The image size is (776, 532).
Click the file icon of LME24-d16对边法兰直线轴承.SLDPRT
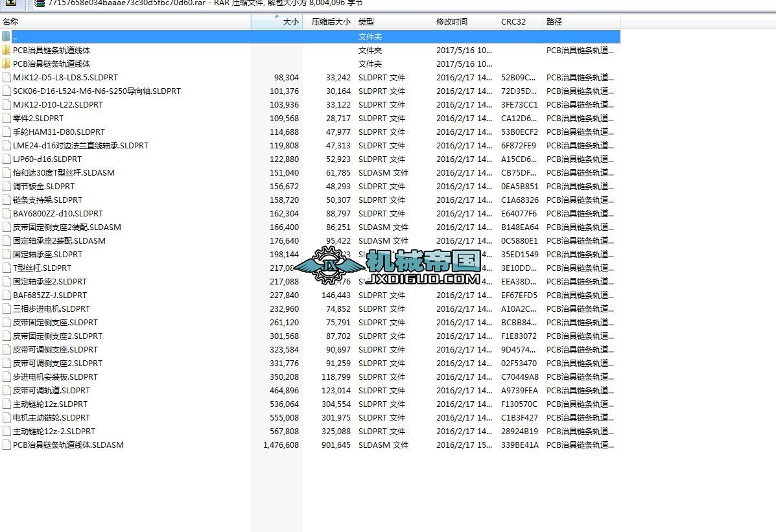click(x=6, y=146)
